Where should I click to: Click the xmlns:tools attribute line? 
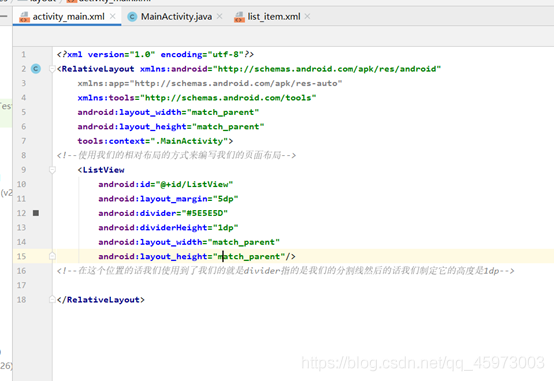[197, 98]
